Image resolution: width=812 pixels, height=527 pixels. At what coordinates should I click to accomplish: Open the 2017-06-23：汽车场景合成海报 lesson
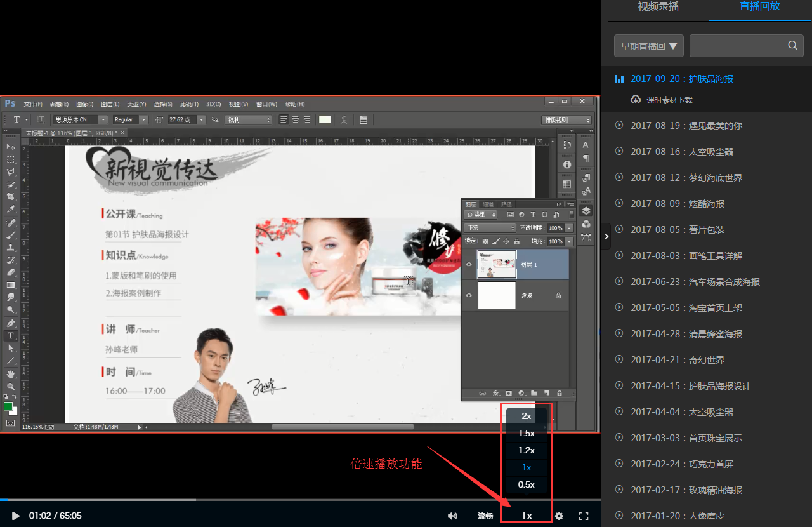tap(695, 281)
